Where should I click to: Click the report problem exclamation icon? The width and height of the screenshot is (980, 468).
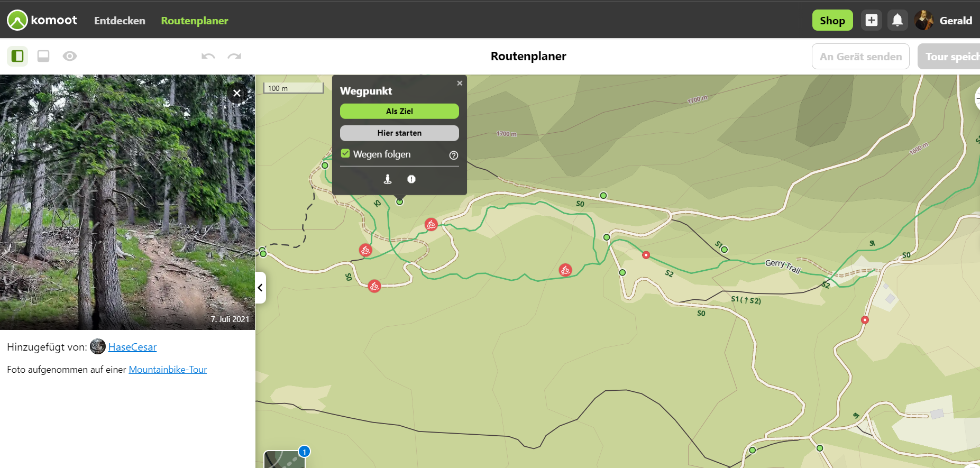tap(411, 179)
